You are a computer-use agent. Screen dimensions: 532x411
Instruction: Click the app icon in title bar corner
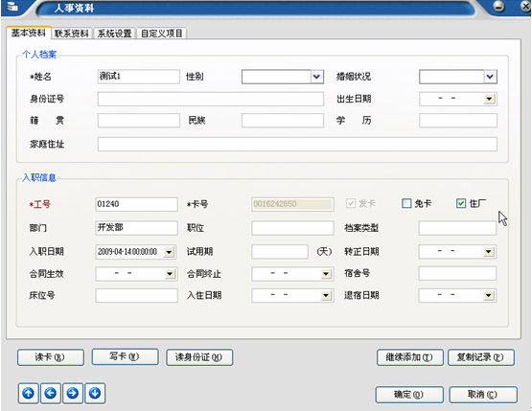pos(12,7)
